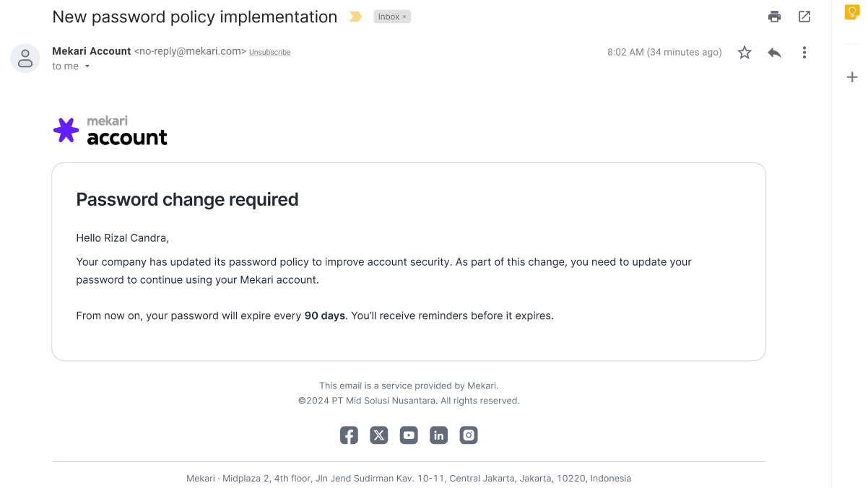Star this message from Mekari Account
The height and width of the screenshot is (488, 868).
tap(745, 53)
